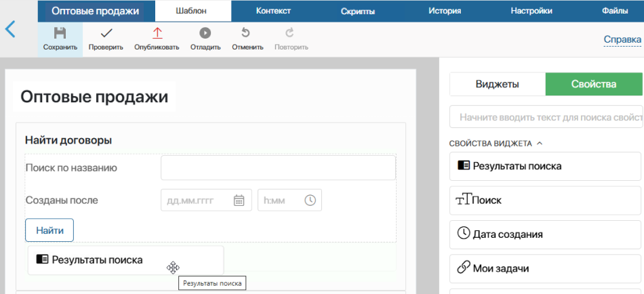Click the page title Оптовые продажи on canvas
Viewport: 644px width, 294px height.
[94, 97]
